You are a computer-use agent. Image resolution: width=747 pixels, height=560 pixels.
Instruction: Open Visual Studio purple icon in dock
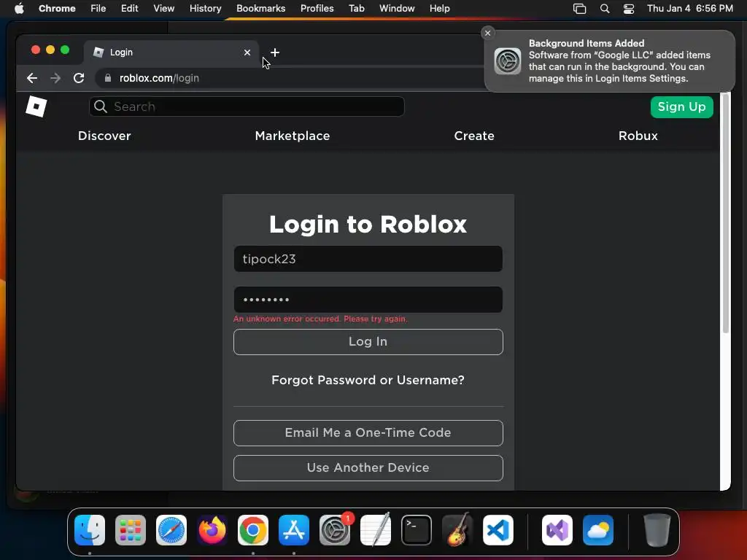tap(557, 530)
